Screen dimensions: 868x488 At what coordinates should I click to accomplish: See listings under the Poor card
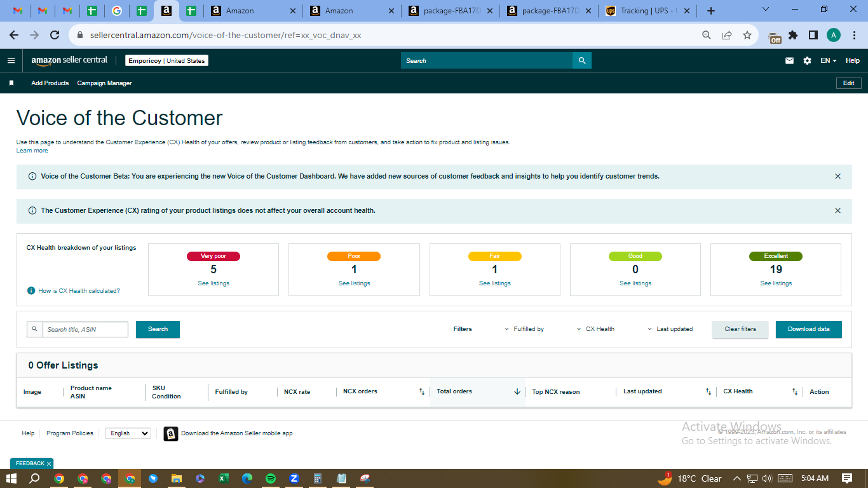(354, 283)
